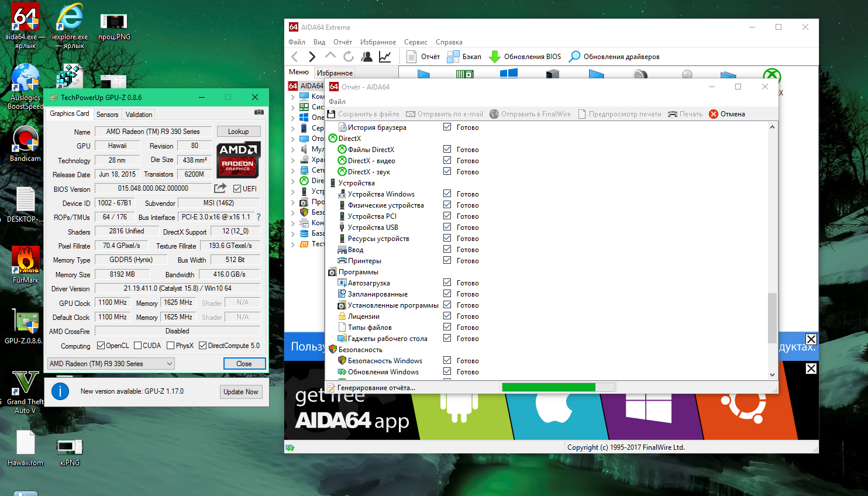Open the AMD Radeon R9 390 Series dropdown
Viewport: 868px width, 496px height.
pyautogui.click(x=111, y=364)
